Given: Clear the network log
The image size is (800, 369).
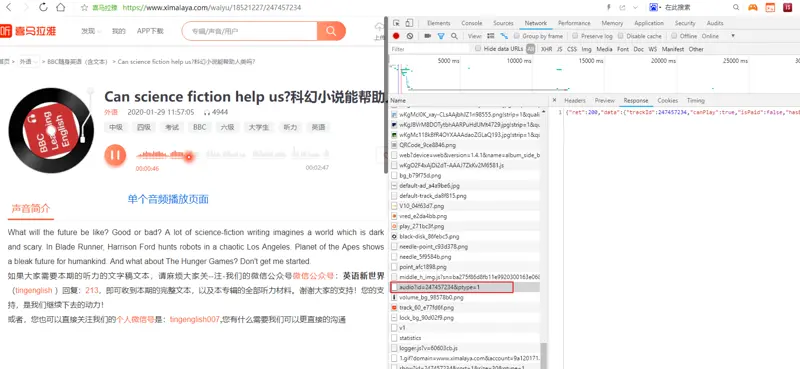Looking at the screenshot, I should coord(410,36).
